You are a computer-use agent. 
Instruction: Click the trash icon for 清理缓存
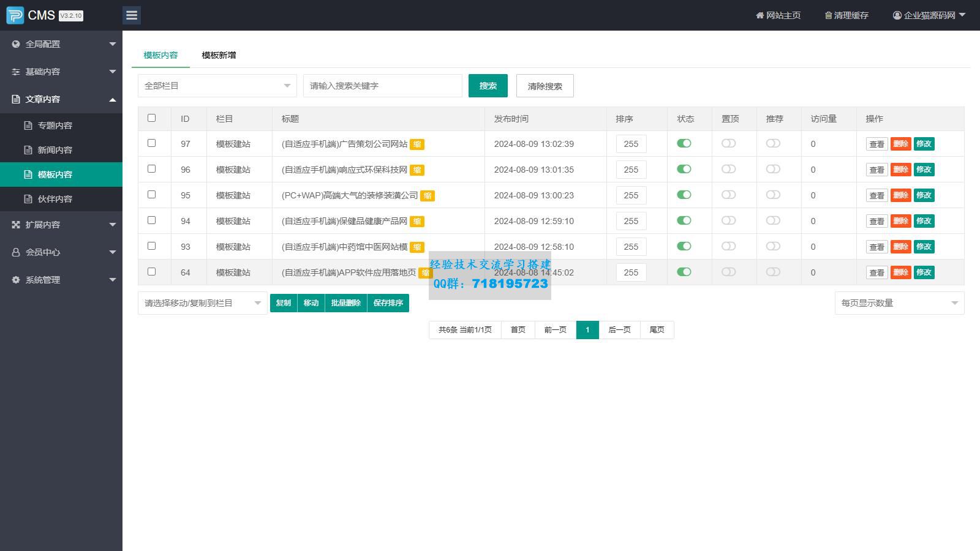pos(828,15)
